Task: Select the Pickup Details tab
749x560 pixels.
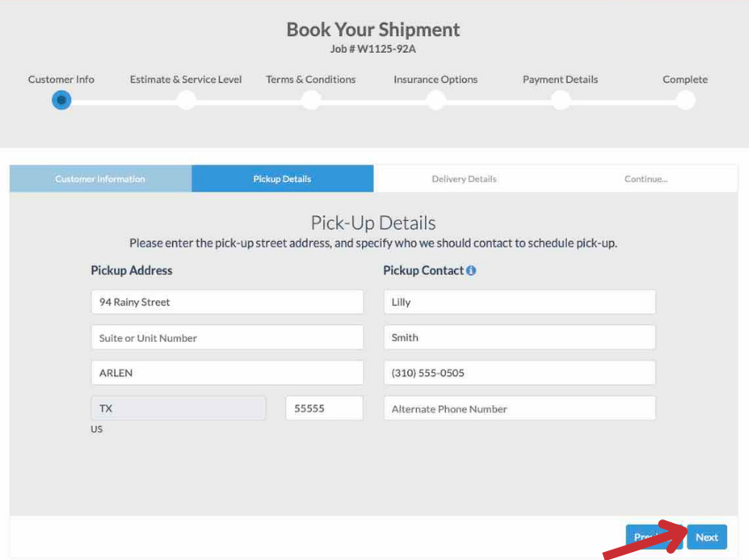Action: click(282, 178)
